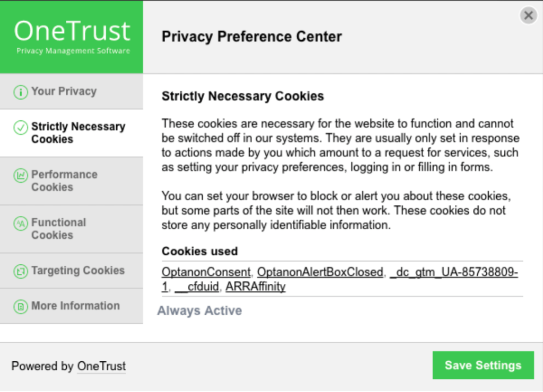
Task: Close the Privacy Preference Center dialog
Action: pyautogui.click(x=529, y=15)
